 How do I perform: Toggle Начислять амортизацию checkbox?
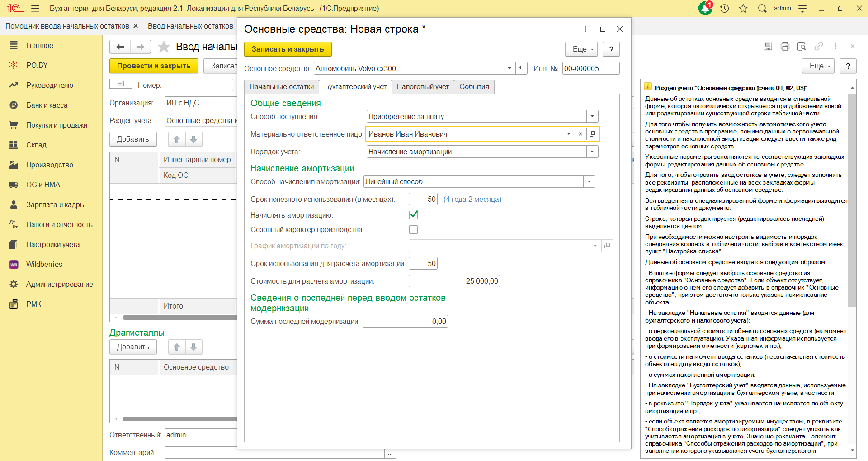click(x=413, y=215)
